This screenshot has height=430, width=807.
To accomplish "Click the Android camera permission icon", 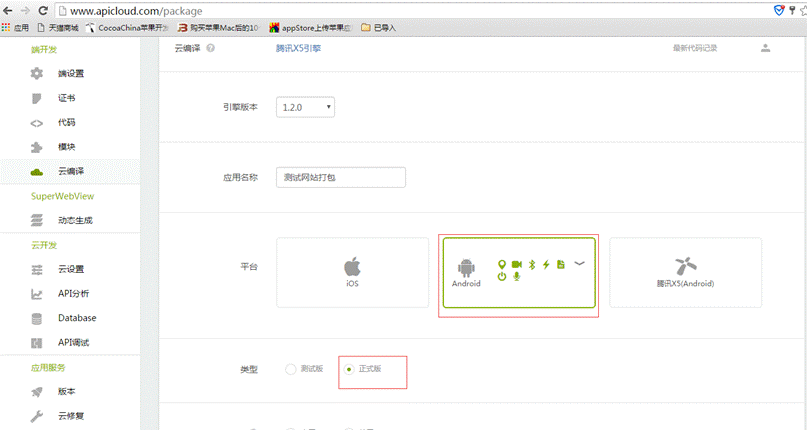I will pyautogui.click(x=517, y=264).
